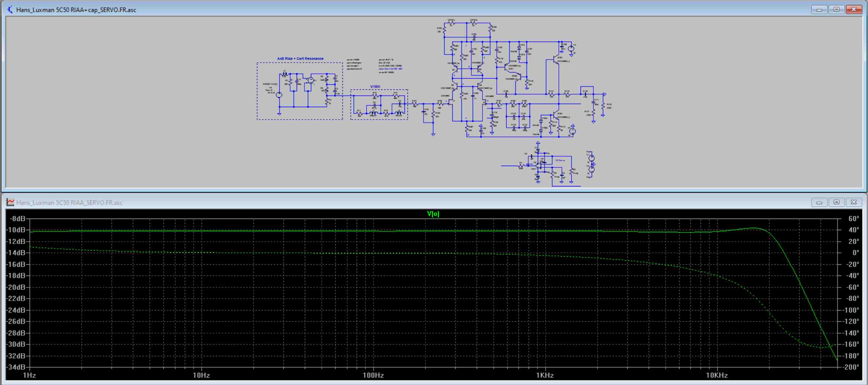
Task: Click the -32dB magnitude axis label
Action: click(x=16, y=356)
